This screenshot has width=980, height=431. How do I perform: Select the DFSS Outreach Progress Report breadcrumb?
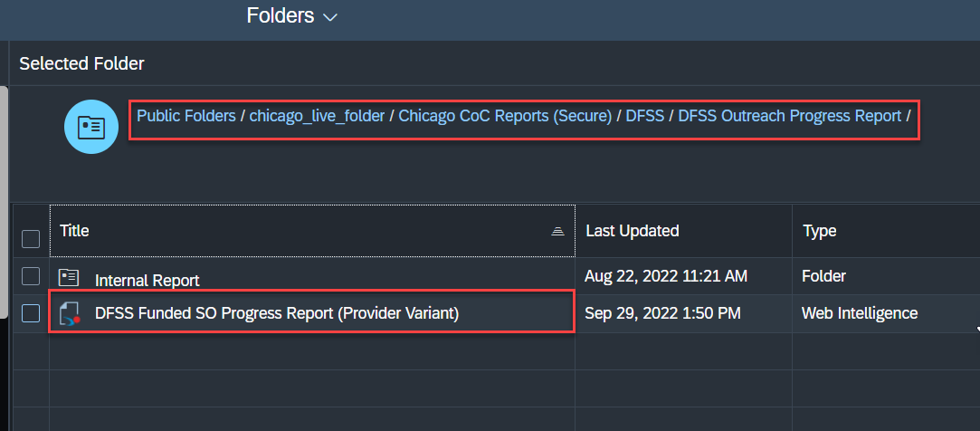790,116
